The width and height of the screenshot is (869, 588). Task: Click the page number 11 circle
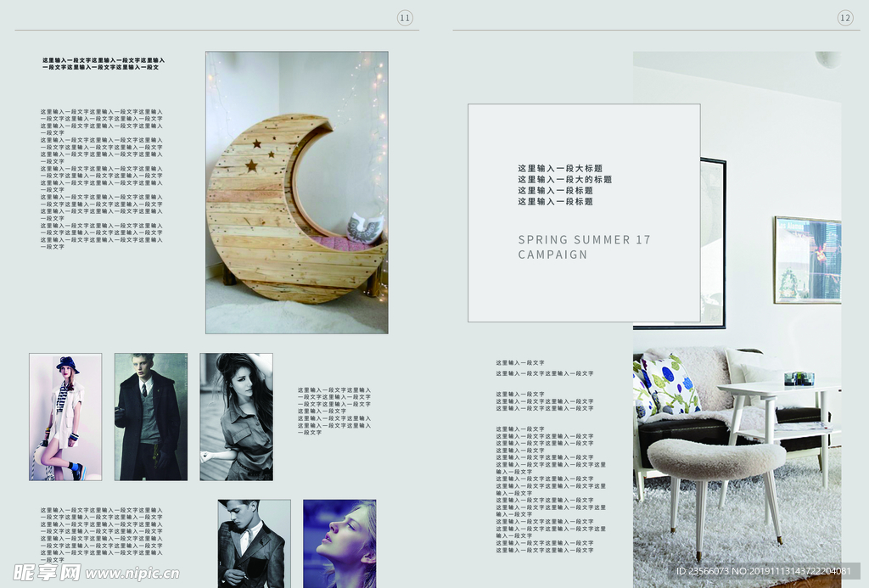click(x=405, y=18)
